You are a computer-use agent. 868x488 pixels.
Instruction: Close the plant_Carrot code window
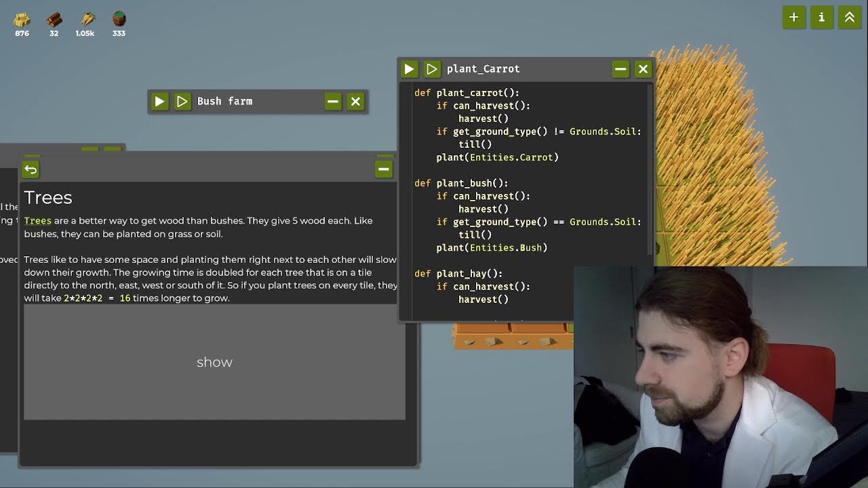[644, 68]
